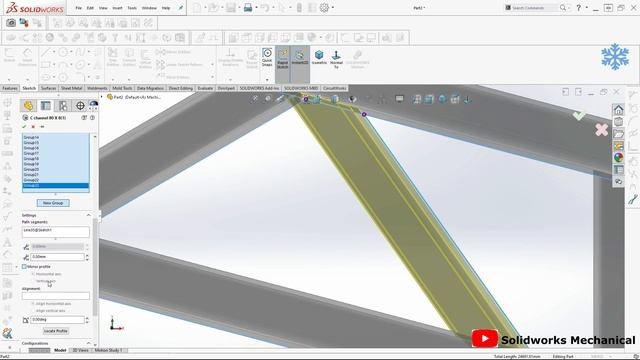
Task: Click the screen capture camera icon
Action: pyautogui.click(x=11, y=23)
